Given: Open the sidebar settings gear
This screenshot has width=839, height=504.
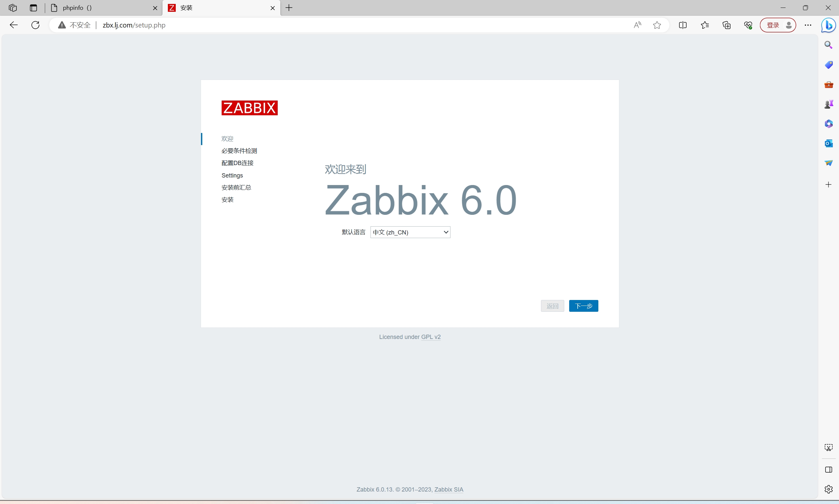Looking at the screenshot, I should [829, 489].
